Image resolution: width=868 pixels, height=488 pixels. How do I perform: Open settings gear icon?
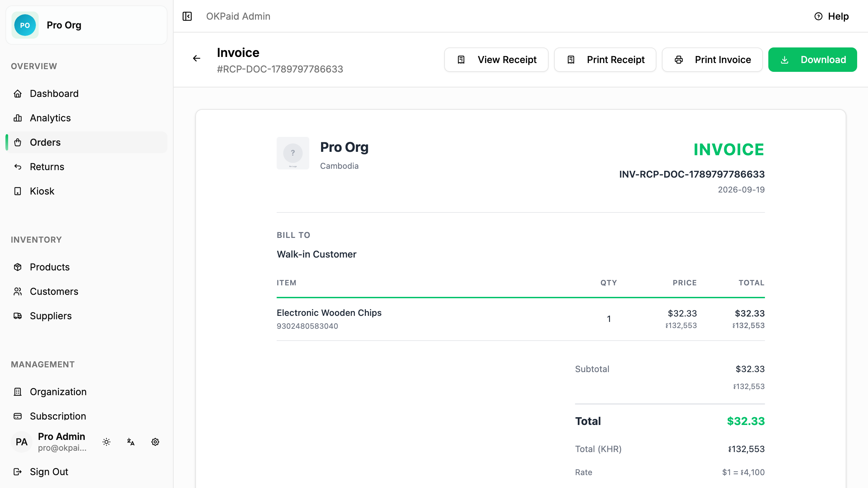155,442
